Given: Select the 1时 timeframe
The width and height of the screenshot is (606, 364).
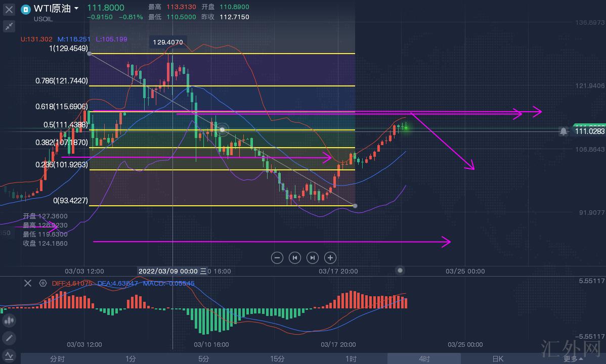Looking at the screenshot, I should click(351, 359).
